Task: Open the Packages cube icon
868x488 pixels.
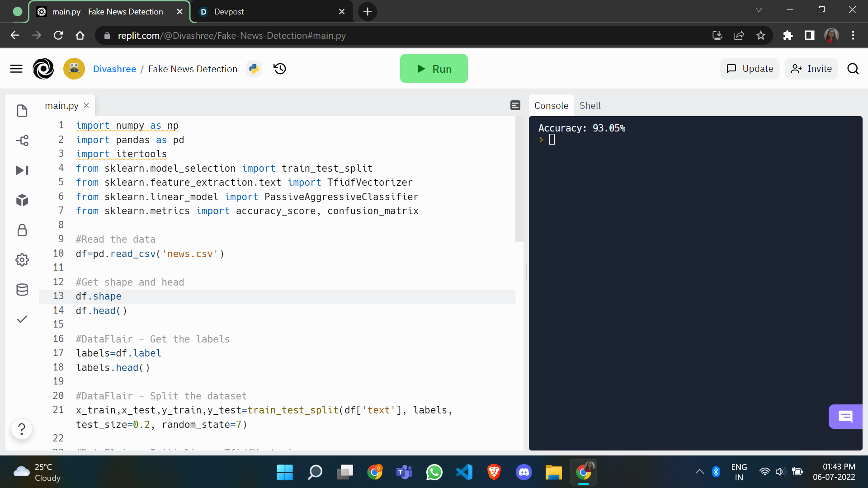Action: point(22,200)
